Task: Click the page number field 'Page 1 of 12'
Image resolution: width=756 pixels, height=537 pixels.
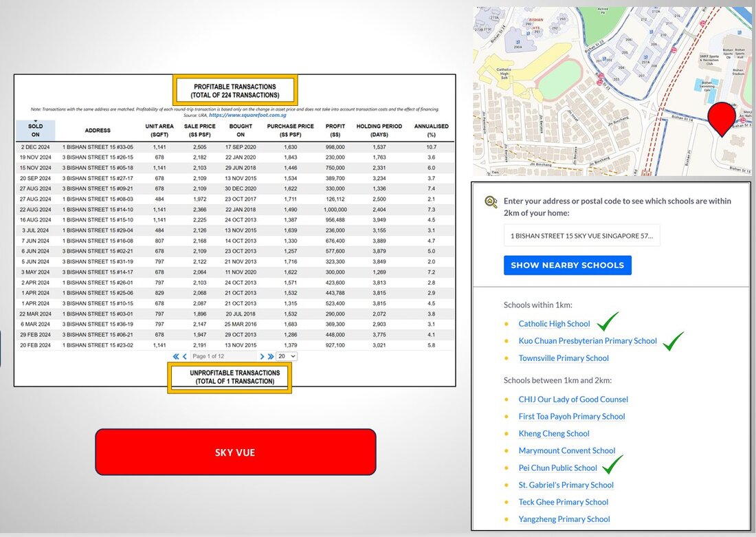Action: click(223, 356)
